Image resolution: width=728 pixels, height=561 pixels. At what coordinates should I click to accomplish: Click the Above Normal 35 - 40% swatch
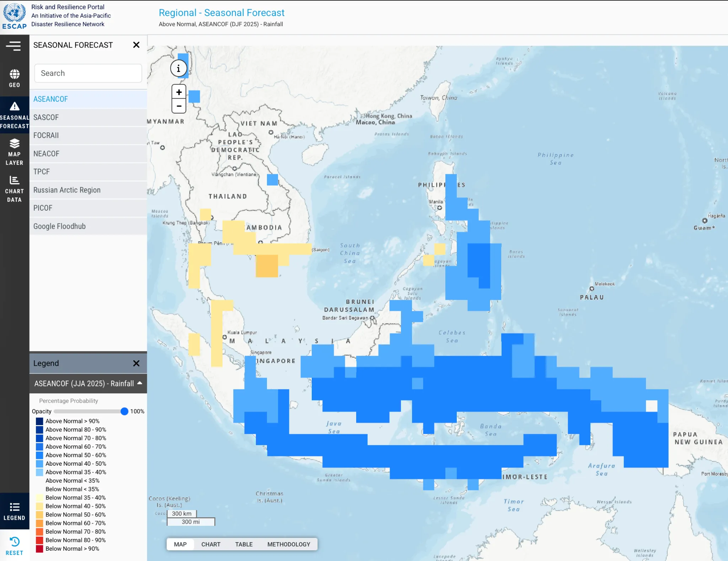(x=39, y=472)
